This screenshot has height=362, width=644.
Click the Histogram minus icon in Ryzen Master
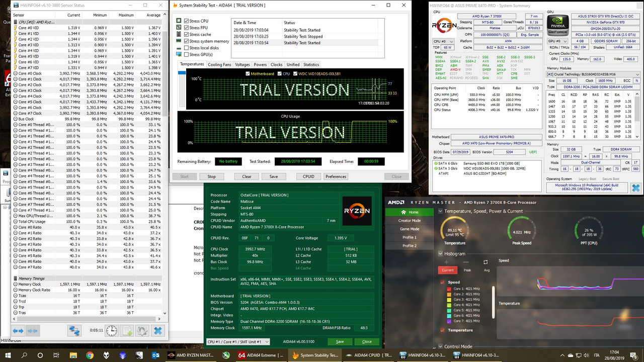(466, 262)
